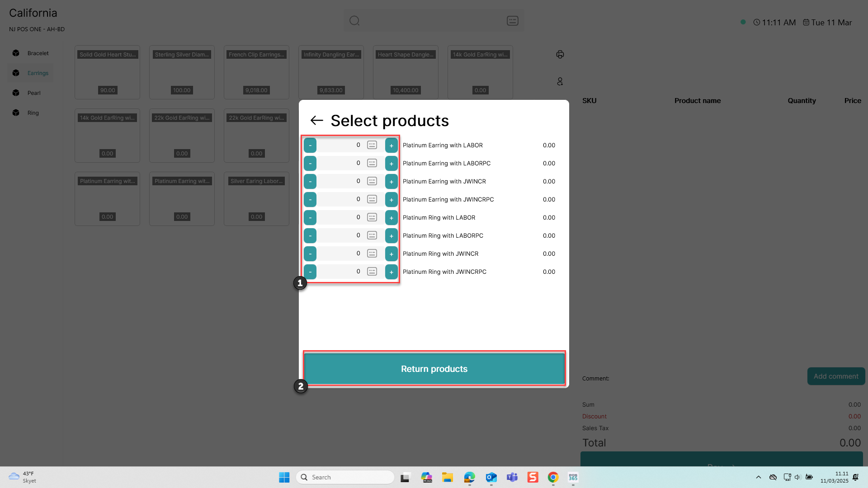Screen dimensions: 868x488
Task: Show hidden system tray icons
Action: coord(759,477)
